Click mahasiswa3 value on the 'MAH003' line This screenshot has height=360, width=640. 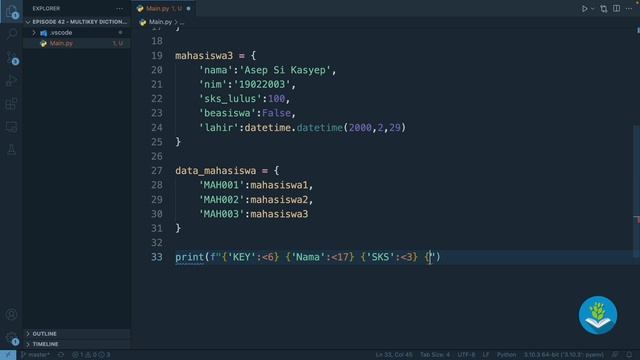(x=279, y=214)
